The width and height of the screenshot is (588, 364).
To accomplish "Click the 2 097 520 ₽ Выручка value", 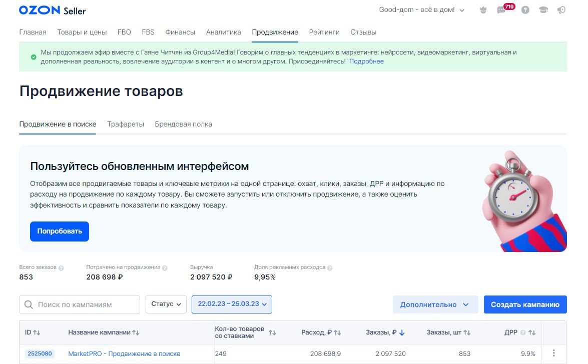I will click(211, 277).
